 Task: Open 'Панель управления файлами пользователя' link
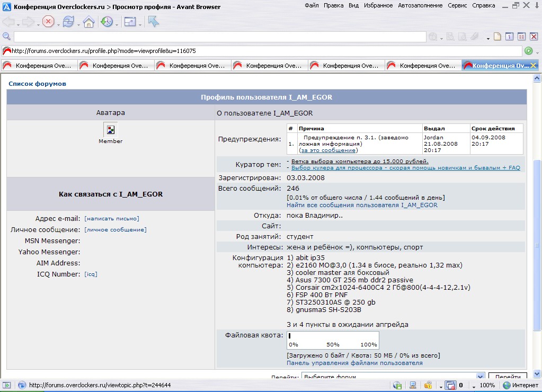point(354,363)
